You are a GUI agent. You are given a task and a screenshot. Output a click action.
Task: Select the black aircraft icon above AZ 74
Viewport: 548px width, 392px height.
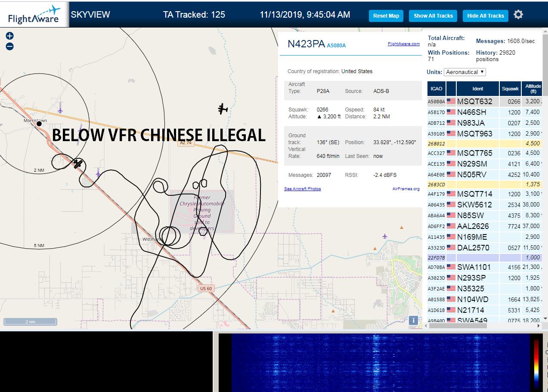click(223, 108)
